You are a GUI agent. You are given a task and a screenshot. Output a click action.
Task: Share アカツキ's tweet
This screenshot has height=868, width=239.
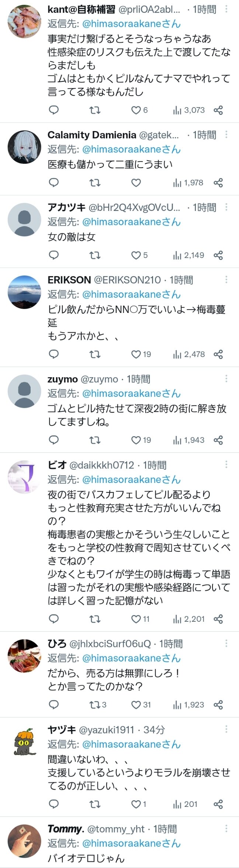(x=218, y=255)
